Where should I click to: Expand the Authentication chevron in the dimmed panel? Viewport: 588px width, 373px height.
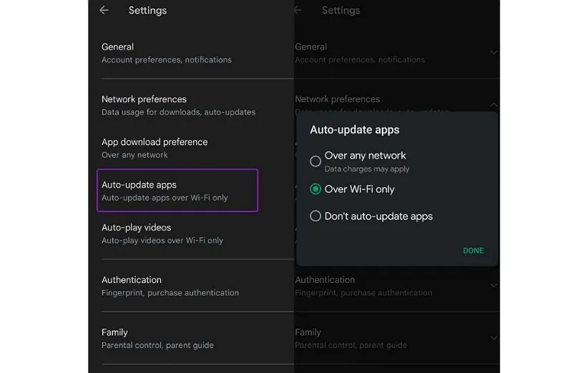pyautogui.click(x=494, y=285)
